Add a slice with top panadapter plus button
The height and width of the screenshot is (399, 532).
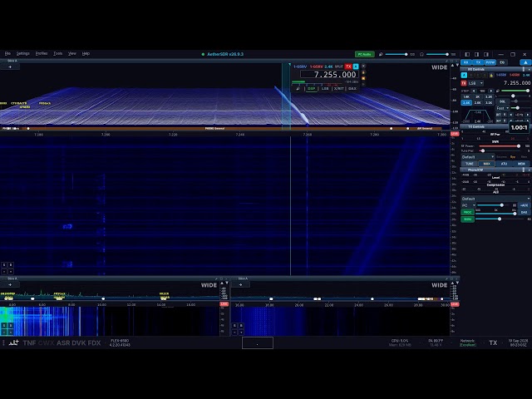pyautogui.click(x=10, y=66)
